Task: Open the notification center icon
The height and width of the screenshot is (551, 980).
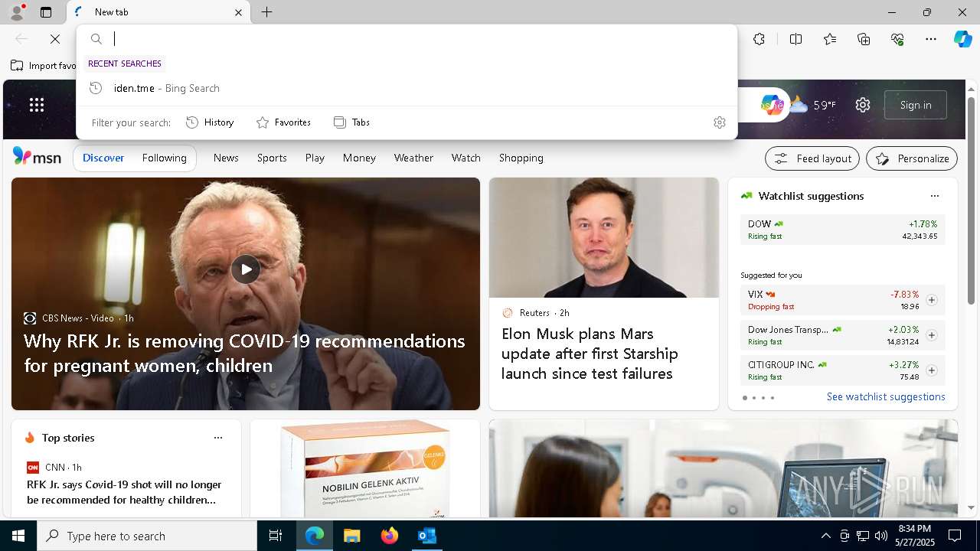Action: coord(955,536)
